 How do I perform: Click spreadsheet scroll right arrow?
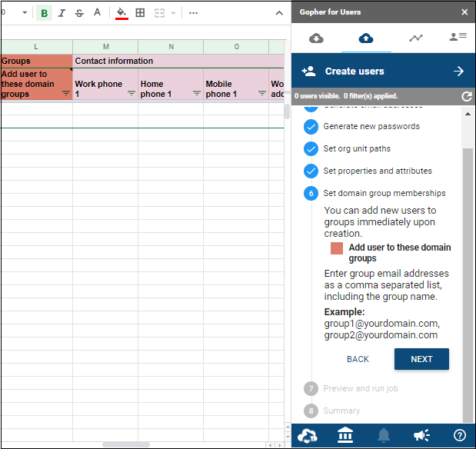pyautogui.click(x=280, y=445)
